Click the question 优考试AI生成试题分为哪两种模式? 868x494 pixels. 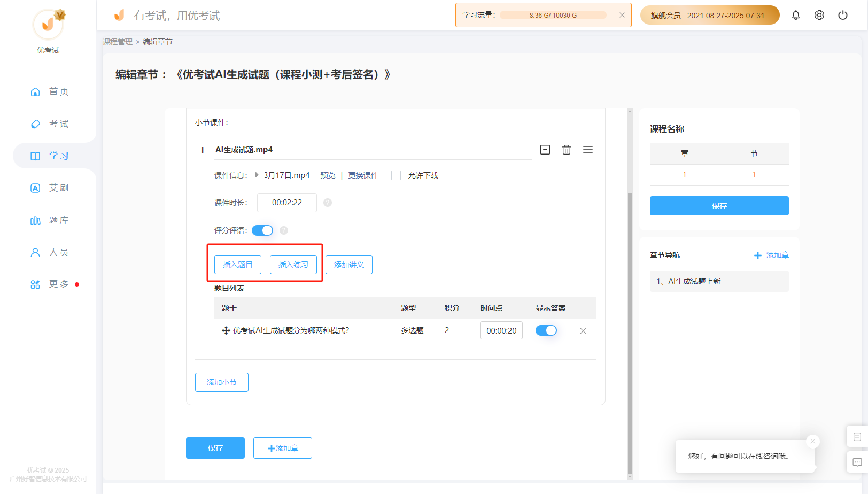pyautogui.click(x=291, y=330)
